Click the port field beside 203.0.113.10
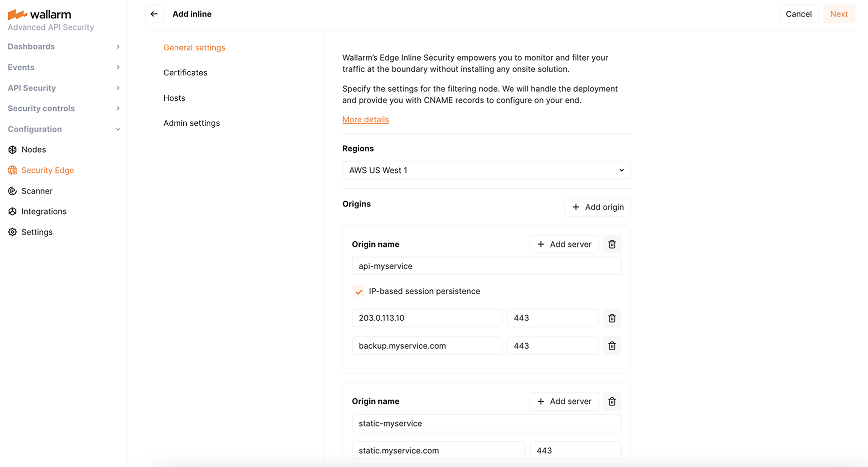868x467 pixels. (x=552, y=318)
